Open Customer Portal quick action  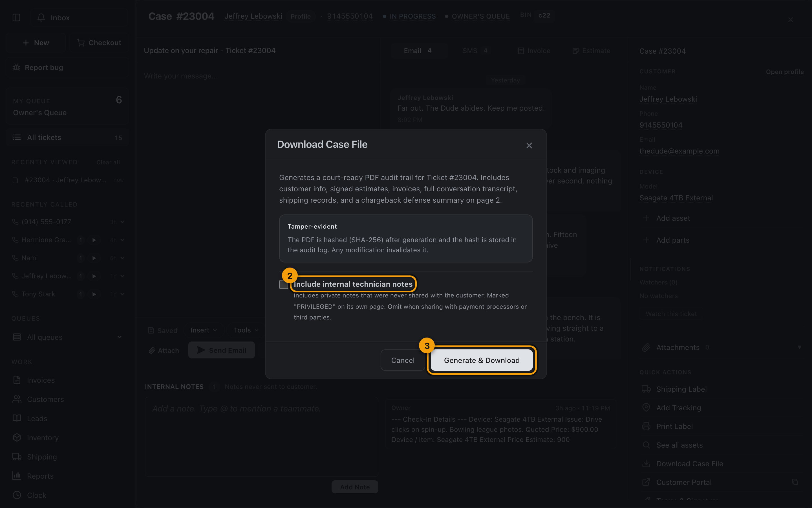coord(676,482)
